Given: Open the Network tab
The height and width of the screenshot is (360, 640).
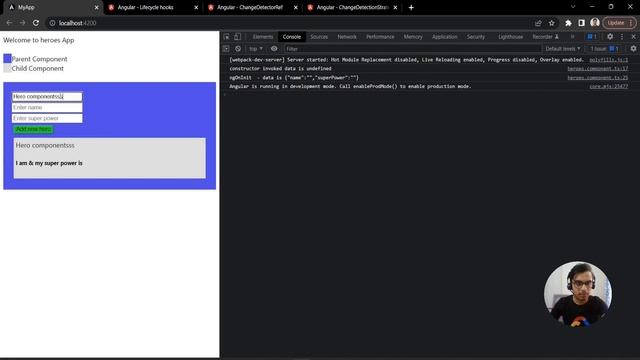Looking at the screenshot, I should pos(347,37).
